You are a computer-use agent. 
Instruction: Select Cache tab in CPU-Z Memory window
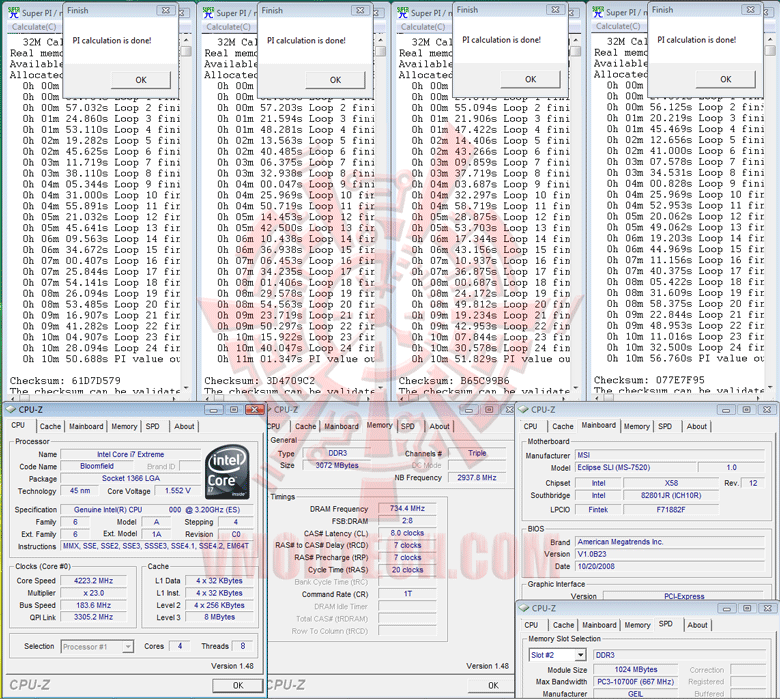(305, 426)
